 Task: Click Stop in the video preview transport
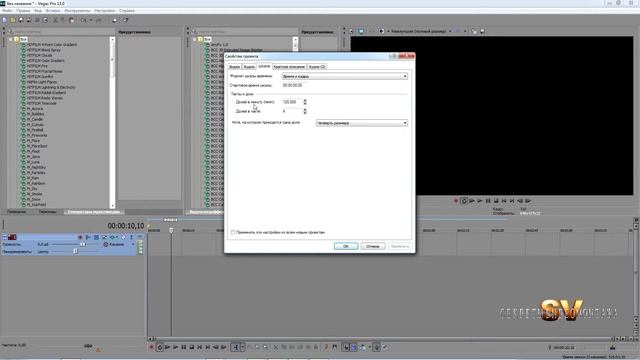(496, 201)
